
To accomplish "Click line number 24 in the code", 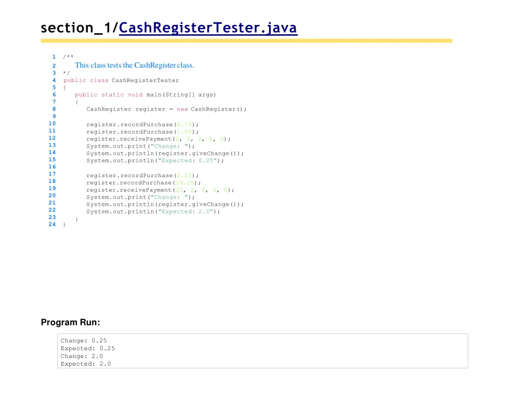I will point(52,224).
